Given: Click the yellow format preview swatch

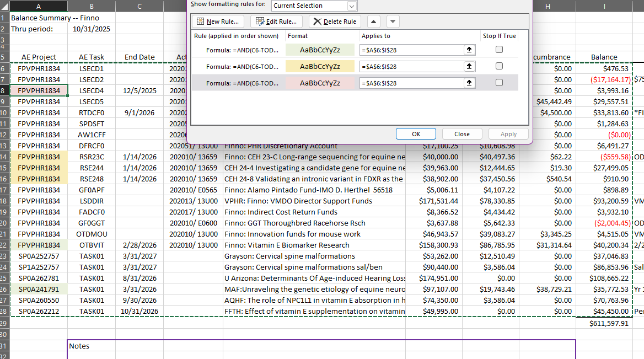Looking at the screenshot, I should (x=320, y=67).
